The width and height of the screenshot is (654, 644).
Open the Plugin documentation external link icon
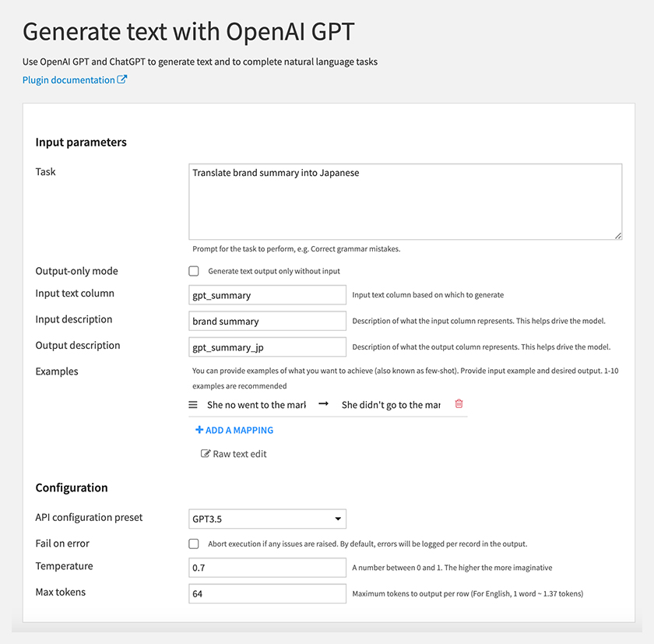tap(121, 79)
